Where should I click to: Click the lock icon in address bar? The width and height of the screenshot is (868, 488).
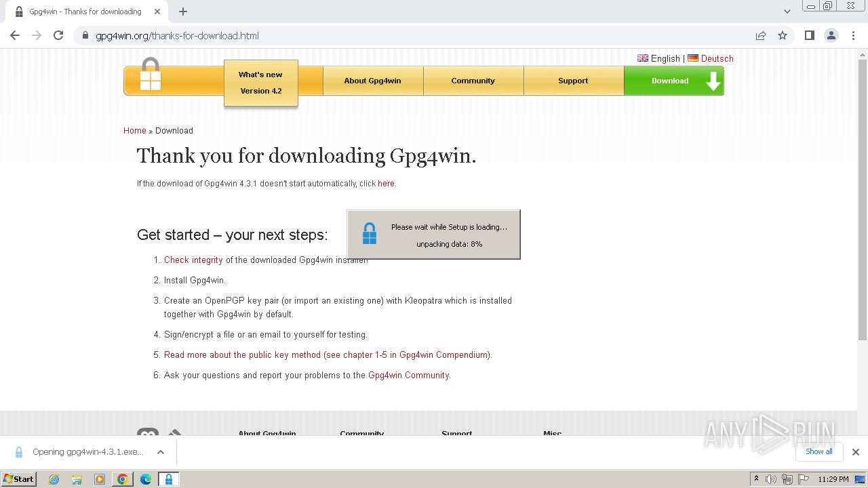pos(85,36)
